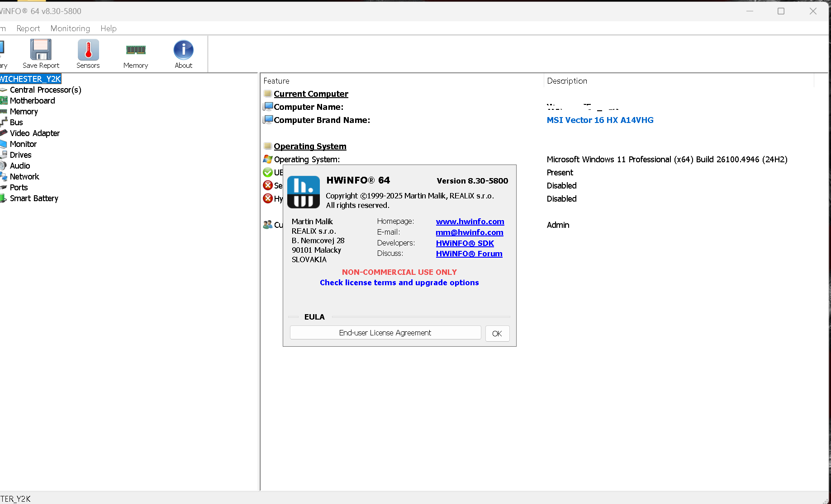The width and height of the screenshot is (831, 504).
Task: Click the About info icon in toolbar
Action: pos(183,50)
